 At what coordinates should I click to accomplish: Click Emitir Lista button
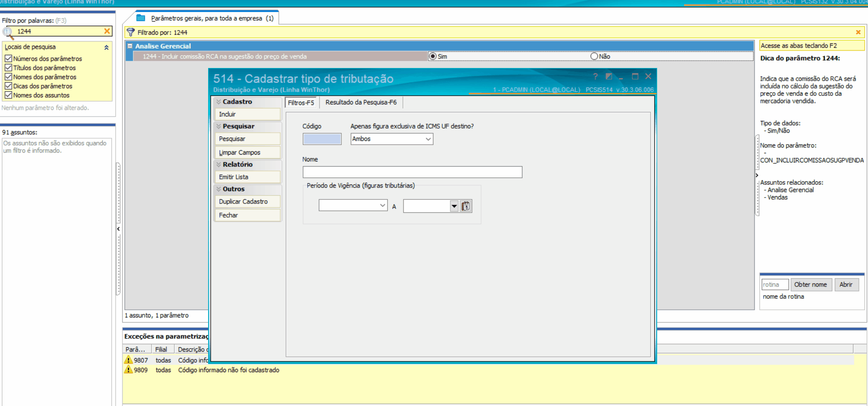pos(248,177)
